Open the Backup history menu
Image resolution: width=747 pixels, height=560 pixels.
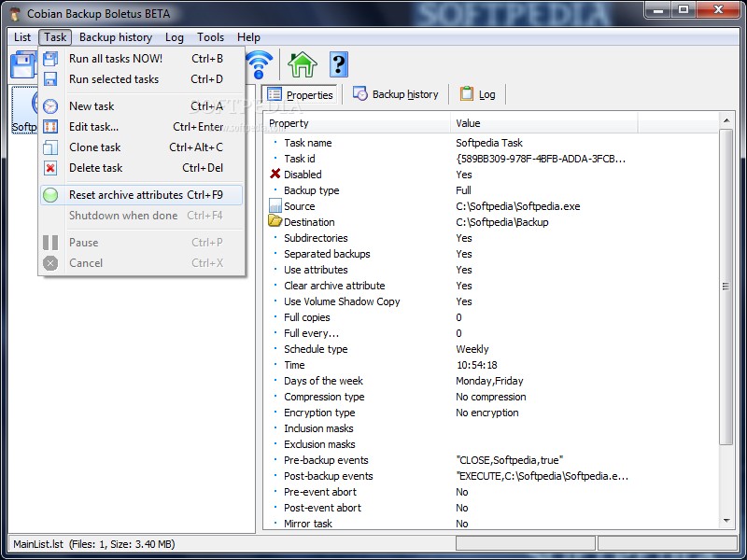[115, 37]
